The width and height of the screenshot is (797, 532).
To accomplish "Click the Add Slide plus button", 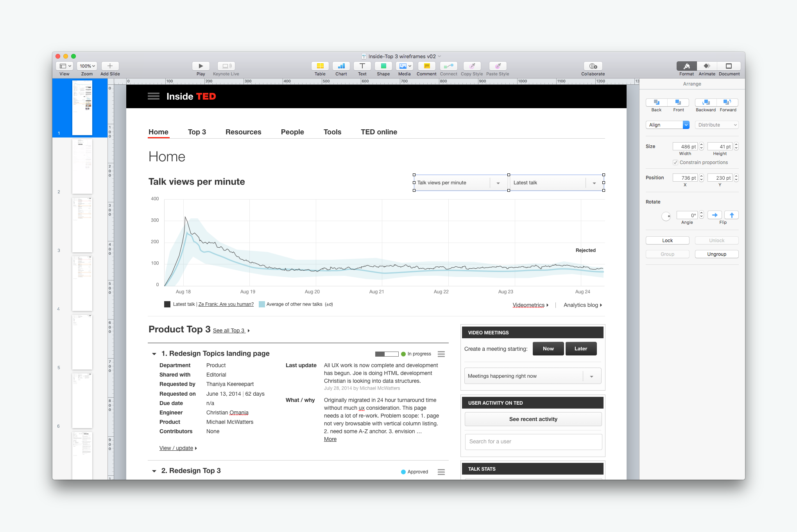I will [110, 66].
